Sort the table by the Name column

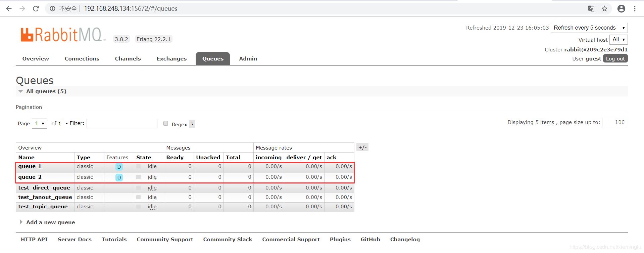[x=27, y=157]
